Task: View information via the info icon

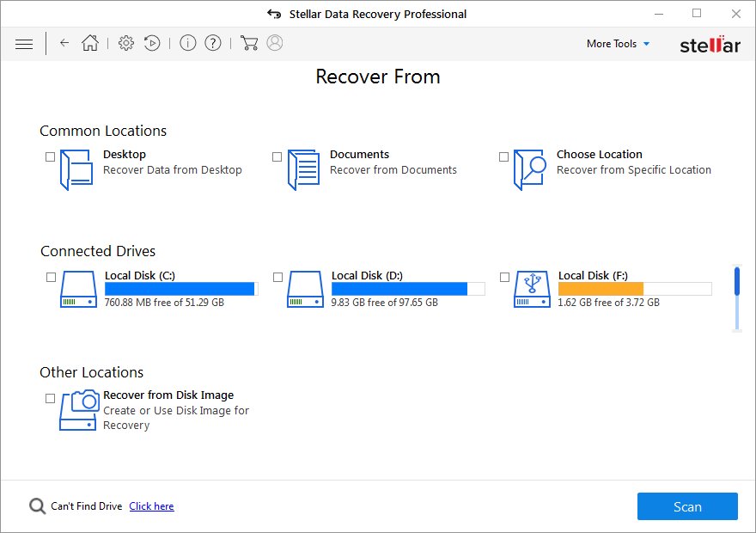Action: [187, 43]
